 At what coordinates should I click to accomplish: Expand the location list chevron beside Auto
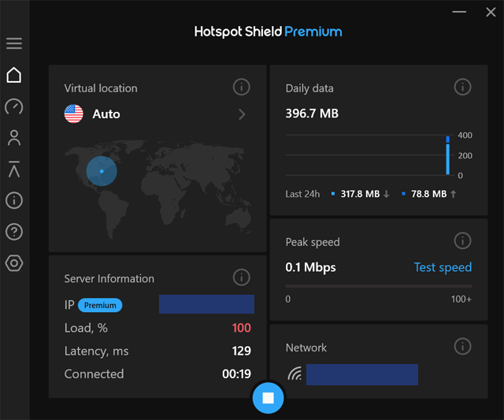click(242, 114)
